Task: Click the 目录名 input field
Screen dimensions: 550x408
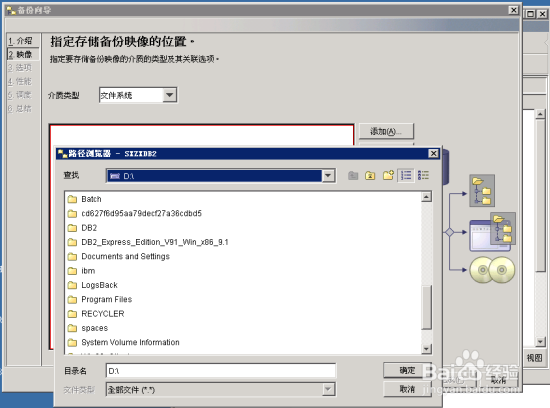Action: pos(221,371)
